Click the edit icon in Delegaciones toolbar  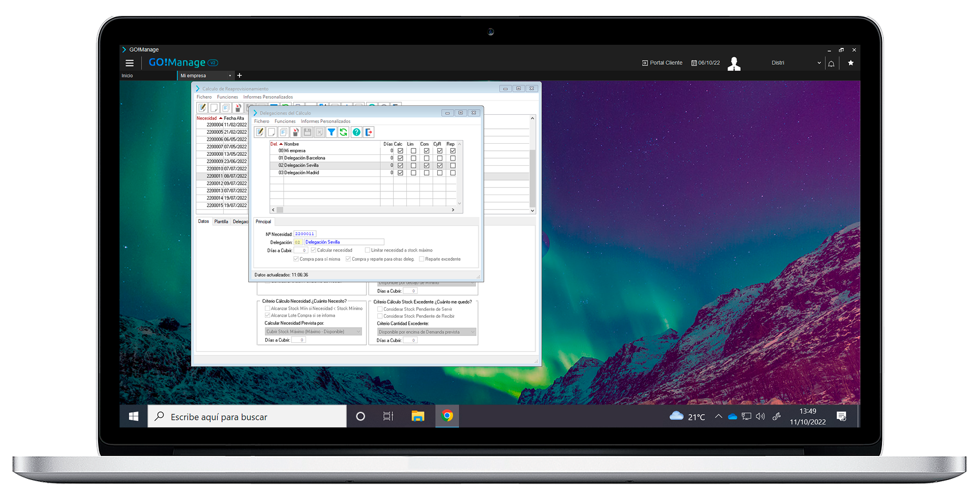[x=260, y=133]
